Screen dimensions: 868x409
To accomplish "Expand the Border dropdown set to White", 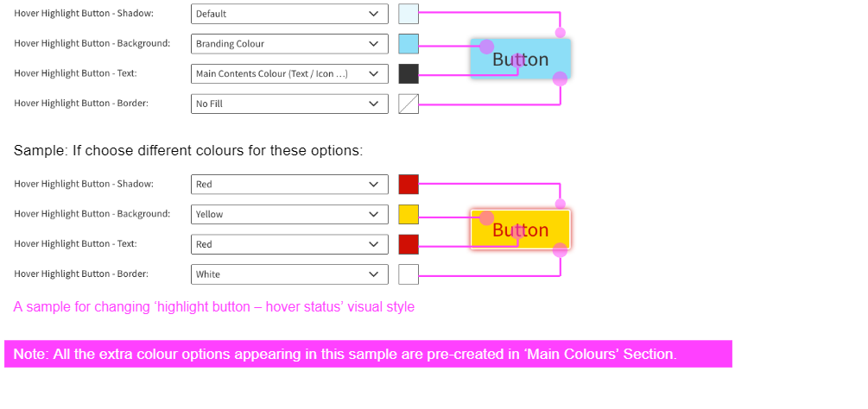I will (x=289, y=274).
